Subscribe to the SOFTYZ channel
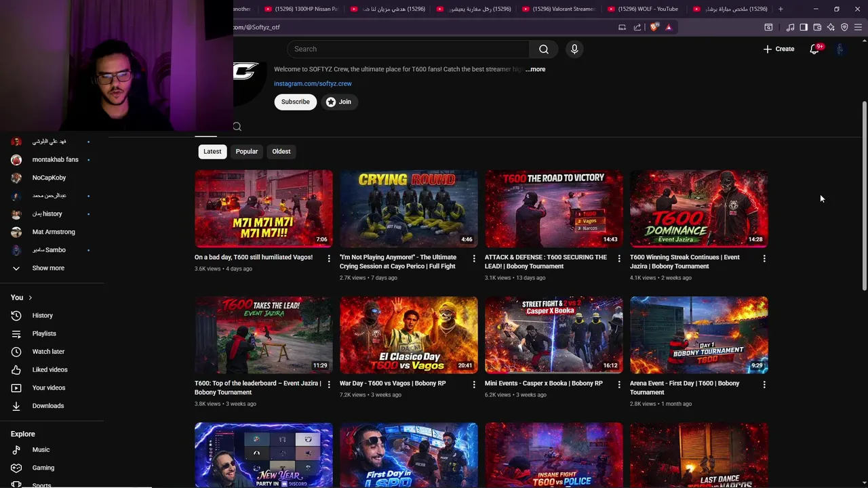The height and width of the screenshot is (488, 868). (x=296, y=102)
